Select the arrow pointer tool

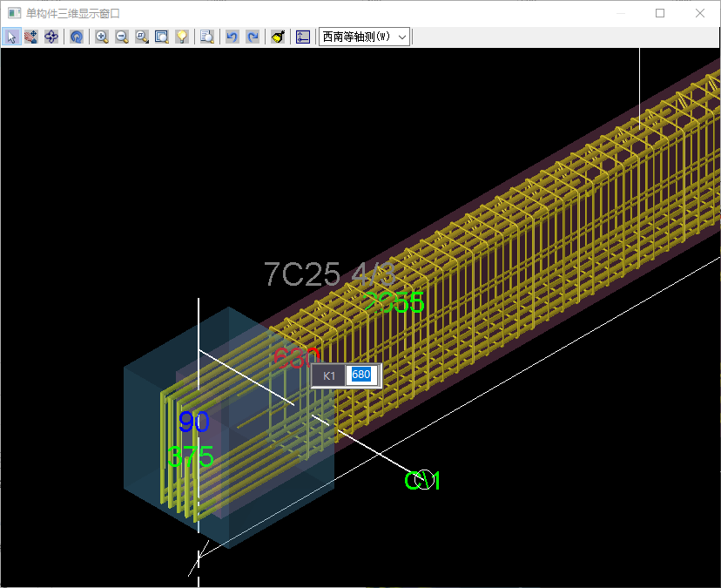[12, 37]
